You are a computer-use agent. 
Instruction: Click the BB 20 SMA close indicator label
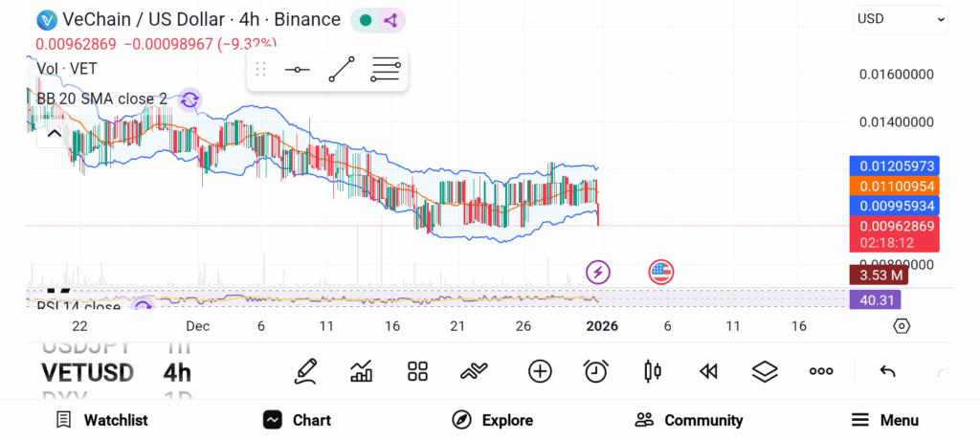click(x=101, y=99)
